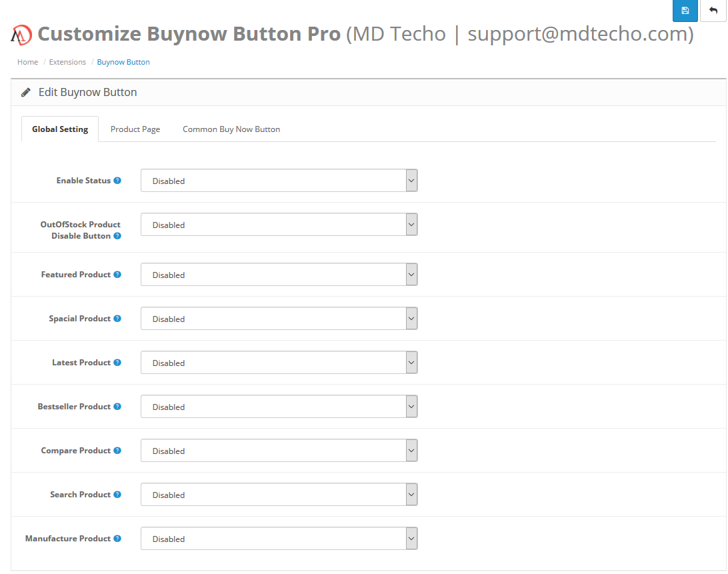Viewport: 728px width, 574px height.
Task: Click the blue save icon button
Action: pos(685,11)
